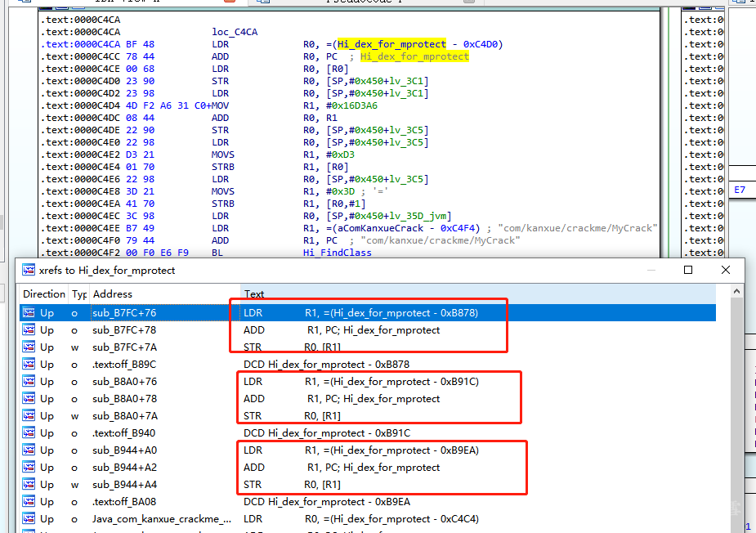
Task: Select the xref address sub_B7FC+7A
Action: [124, 347]
